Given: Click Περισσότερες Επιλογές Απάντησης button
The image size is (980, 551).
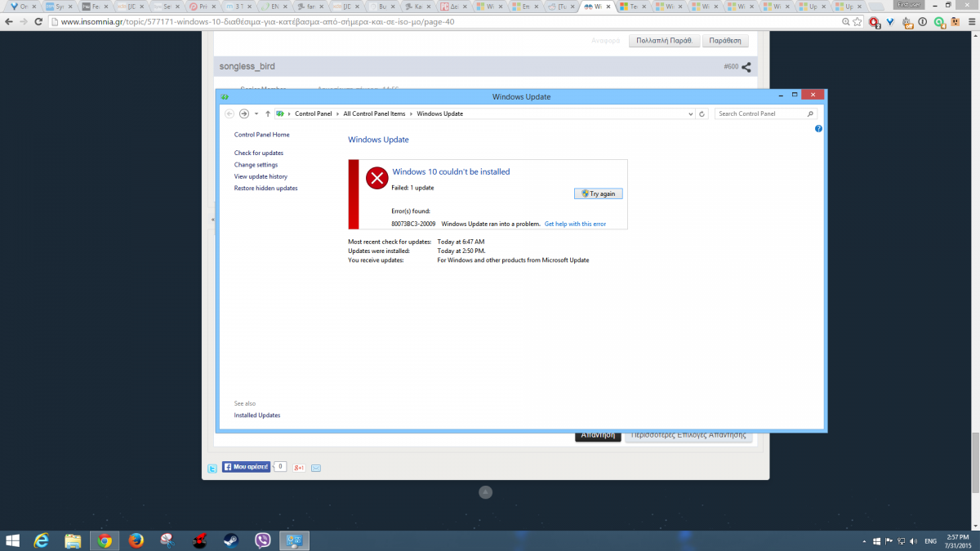Looking at the screenshot, I should coord(688,436).
